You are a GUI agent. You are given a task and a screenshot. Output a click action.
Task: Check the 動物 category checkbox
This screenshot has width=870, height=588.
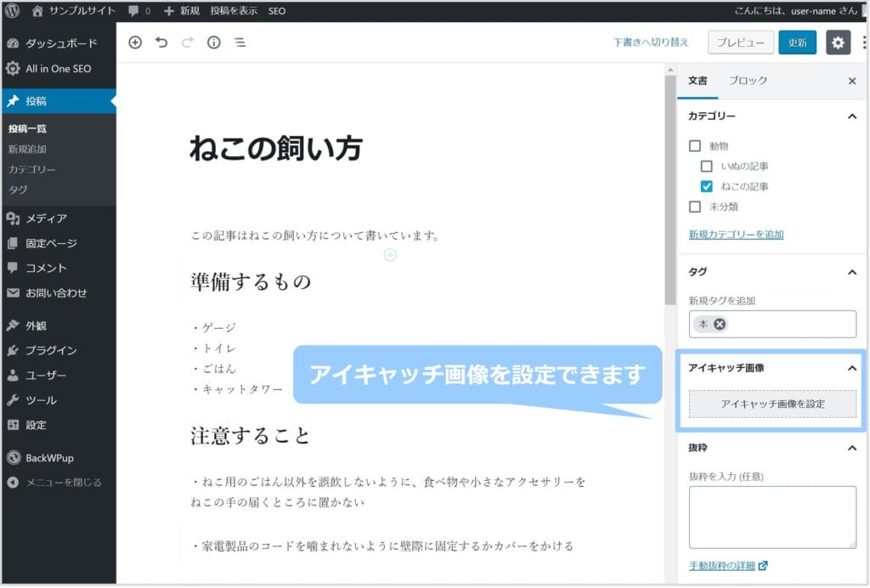point(695,146)
